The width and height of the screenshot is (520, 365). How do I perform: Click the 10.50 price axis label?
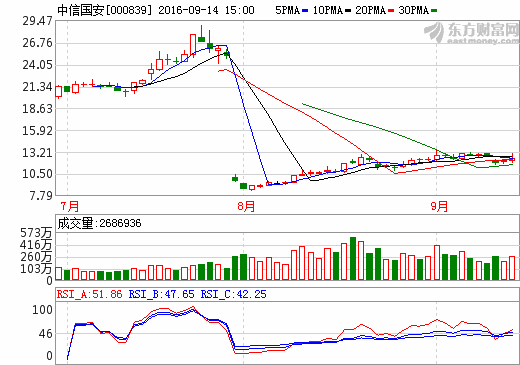pos(37,174)
